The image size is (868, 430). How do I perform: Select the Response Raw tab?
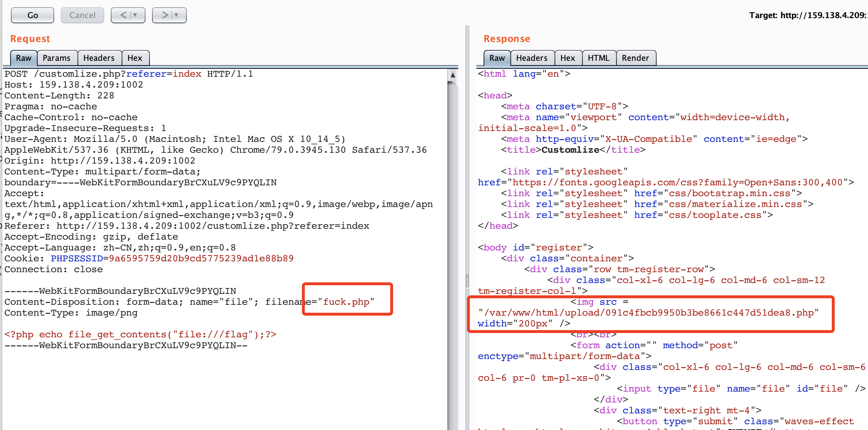(x=497, y=58)
